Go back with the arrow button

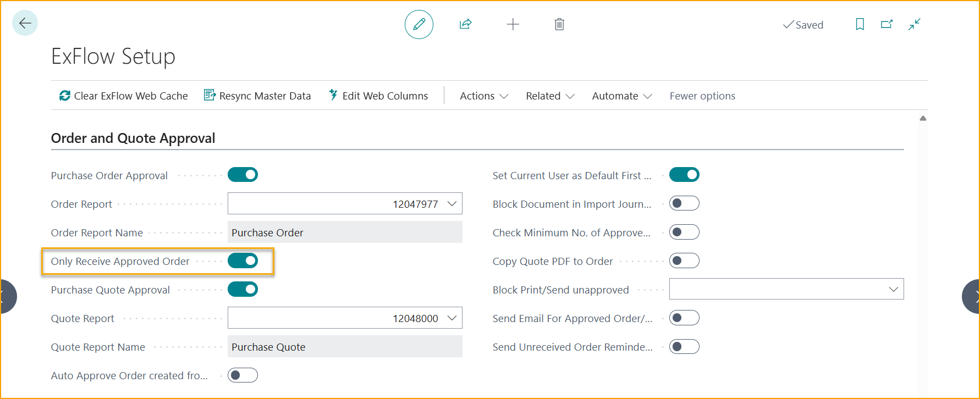[25, 23]
